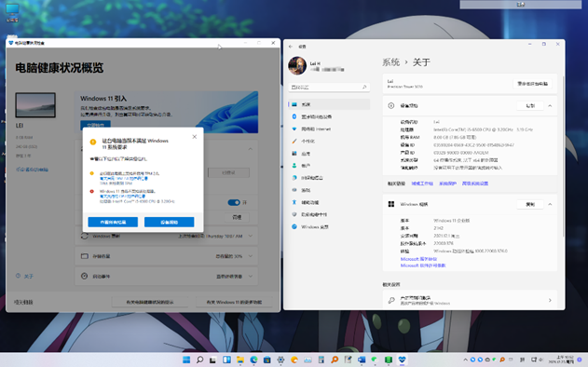Screen dimensions: 588x367
Task: Open Settings gear on taskbar
Action: click(x=280, y=360)
